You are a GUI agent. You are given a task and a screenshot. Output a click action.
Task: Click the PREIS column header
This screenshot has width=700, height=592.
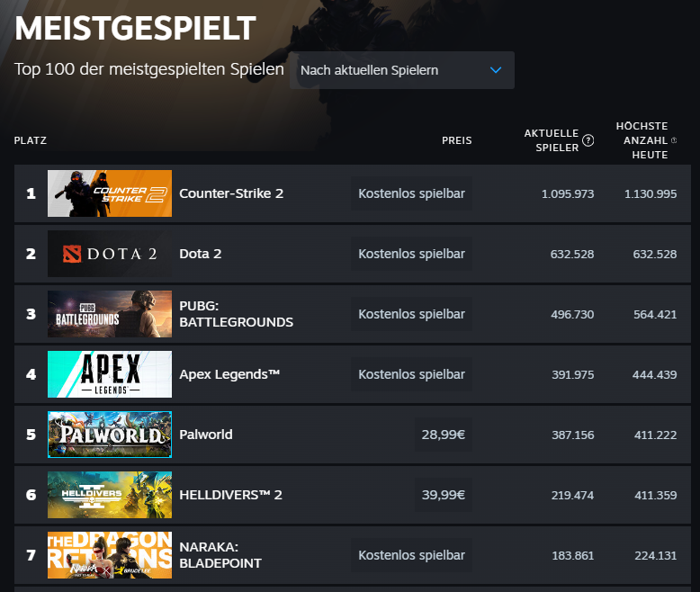coord(457,140)
